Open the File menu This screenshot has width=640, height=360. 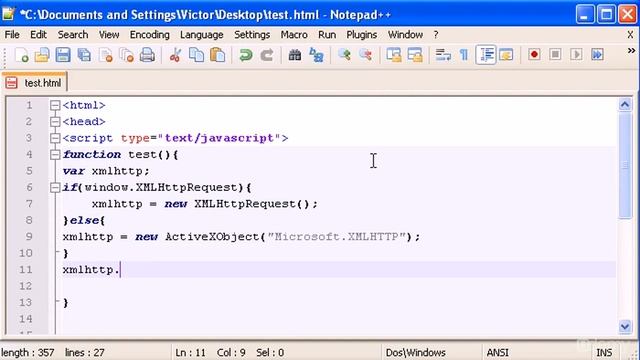click(12, 35)
